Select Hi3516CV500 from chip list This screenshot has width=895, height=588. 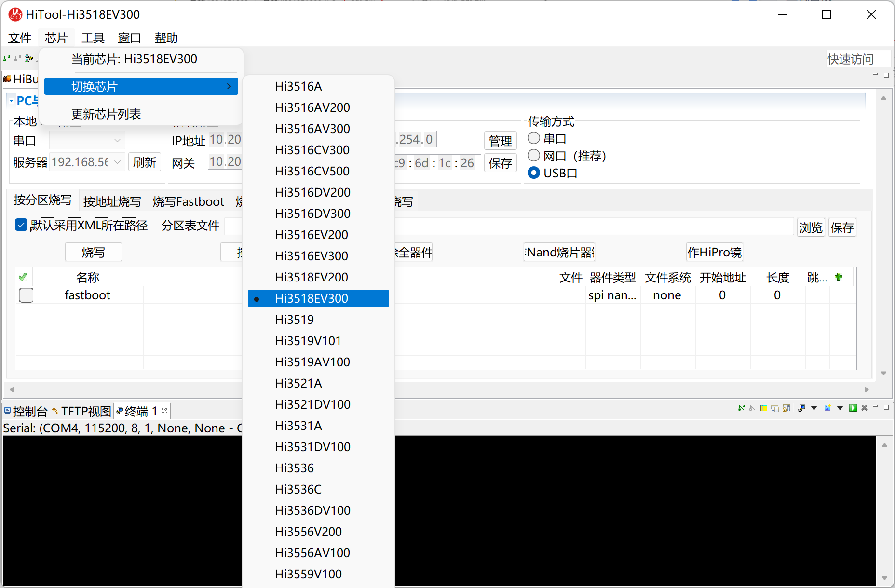click(318, 171)
